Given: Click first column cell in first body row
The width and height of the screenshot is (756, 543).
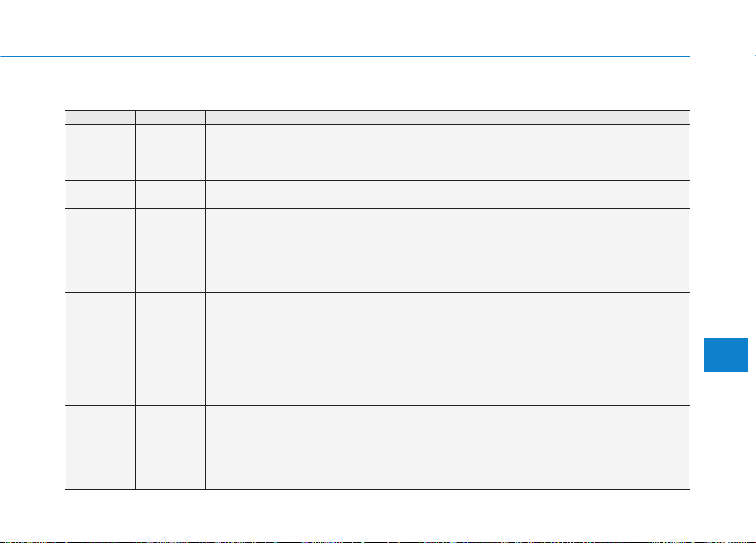Looking at the screenshot, I should (x=100, y=139).
